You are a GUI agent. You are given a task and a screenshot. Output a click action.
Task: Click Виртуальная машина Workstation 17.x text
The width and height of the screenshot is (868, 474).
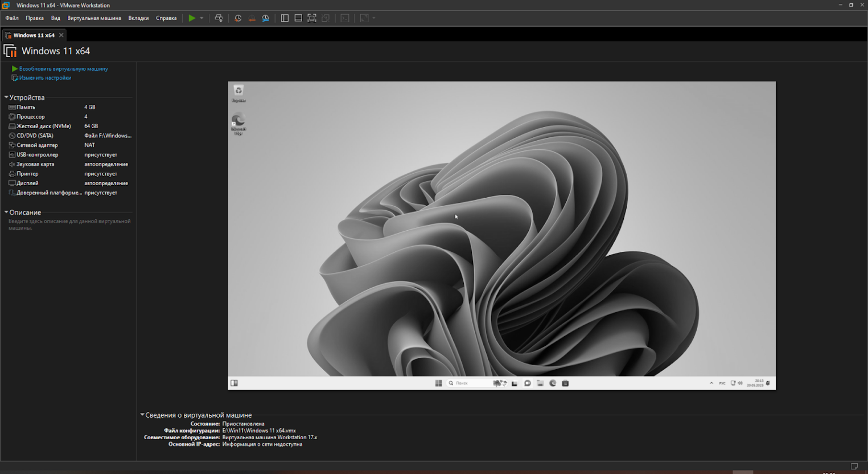(x=270, y=438)
